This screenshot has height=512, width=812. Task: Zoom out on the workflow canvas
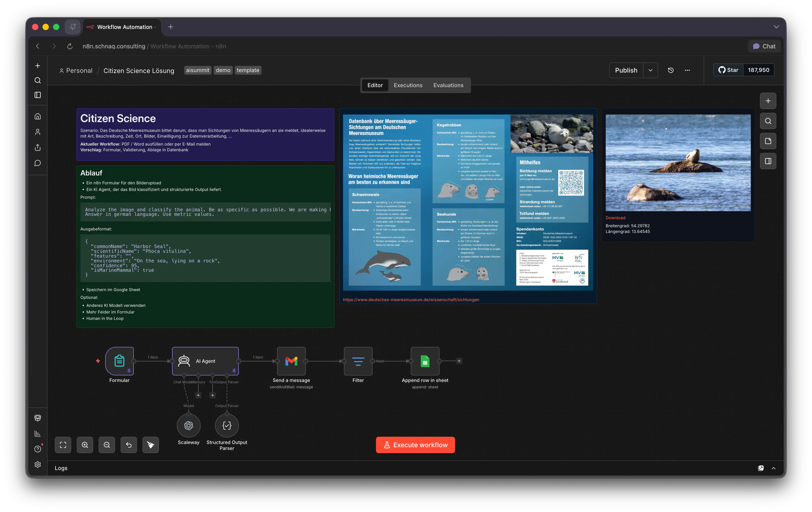tap(107, 445)
